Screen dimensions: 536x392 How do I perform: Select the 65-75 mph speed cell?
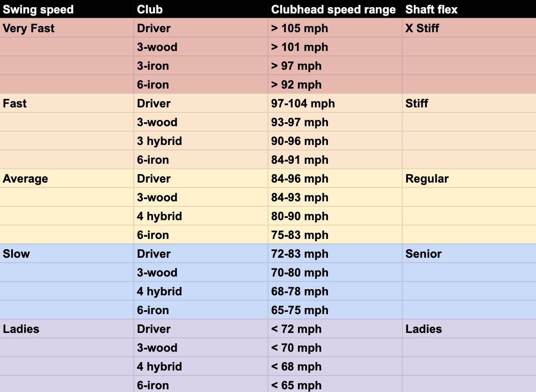[x=299, y=310]
